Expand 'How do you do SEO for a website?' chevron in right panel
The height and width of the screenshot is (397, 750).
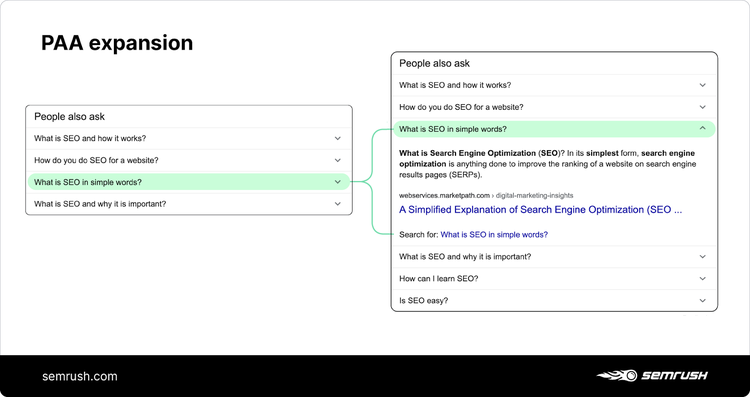coord(702,107)
